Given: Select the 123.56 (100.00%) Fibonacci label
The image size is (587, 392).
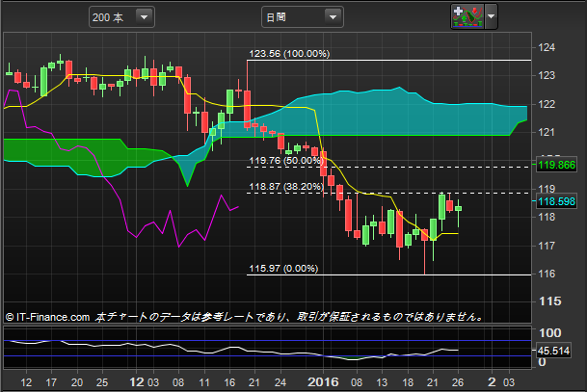Looking at the screenshot, I should pos(289,54).
